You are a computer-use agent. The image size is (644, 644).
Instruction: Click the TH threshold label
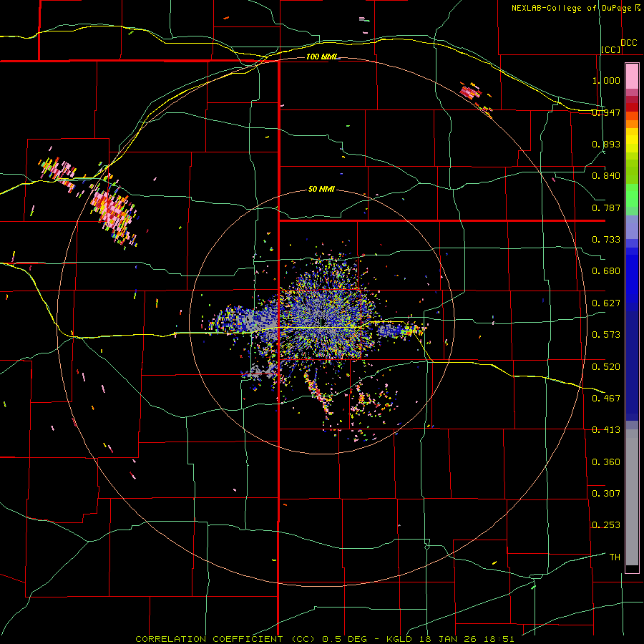pyautogui.click(x=615, y=557)
